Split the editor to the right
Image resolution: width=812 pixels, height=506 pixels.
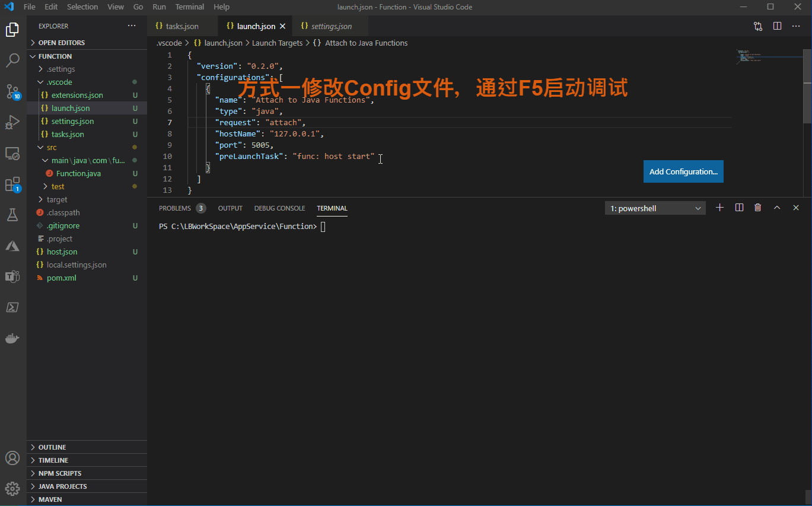click(x=777, y=26)
